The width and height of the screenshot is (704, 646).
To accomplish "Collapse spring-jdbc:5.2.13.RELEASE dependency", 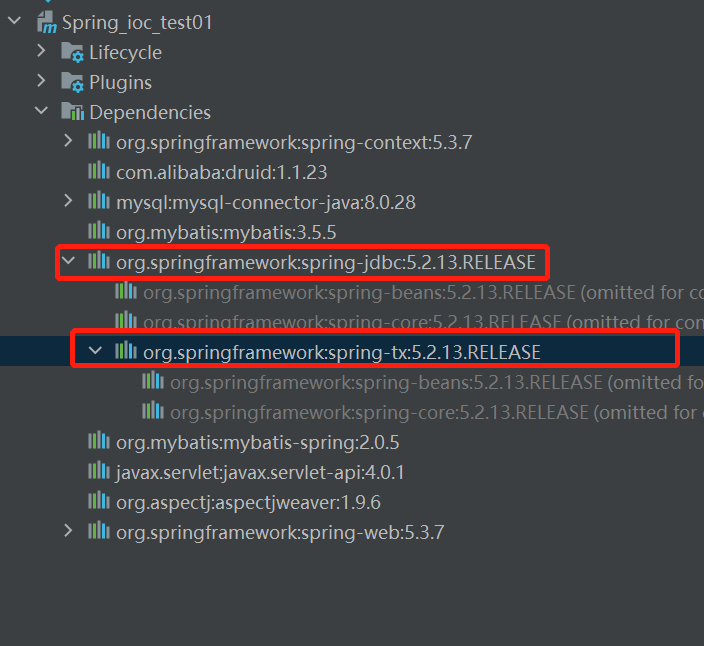I will tap(68, 260).
